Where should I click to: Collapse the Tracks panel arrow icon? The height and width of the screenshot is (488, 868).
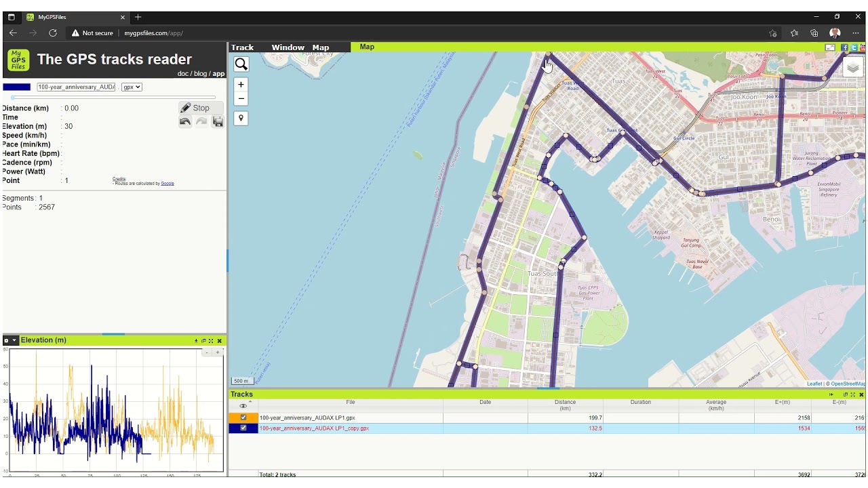[x=831, y=394]
